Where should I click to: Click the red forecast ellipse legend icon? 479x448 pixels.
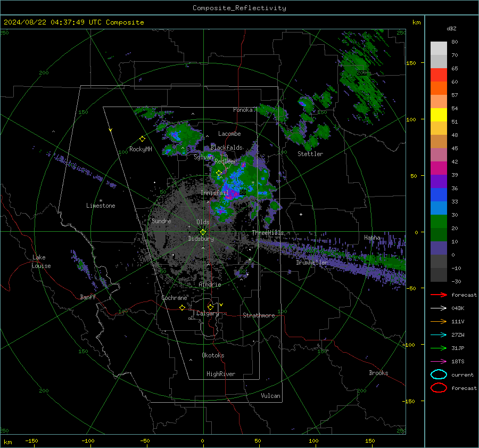pyautogui.click(x=439, y=388)
